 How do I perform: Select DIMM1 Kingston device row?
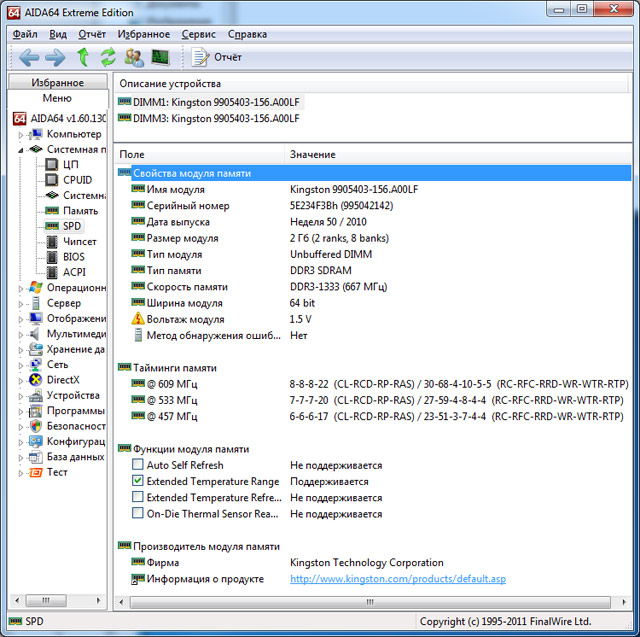pos(210,102)
